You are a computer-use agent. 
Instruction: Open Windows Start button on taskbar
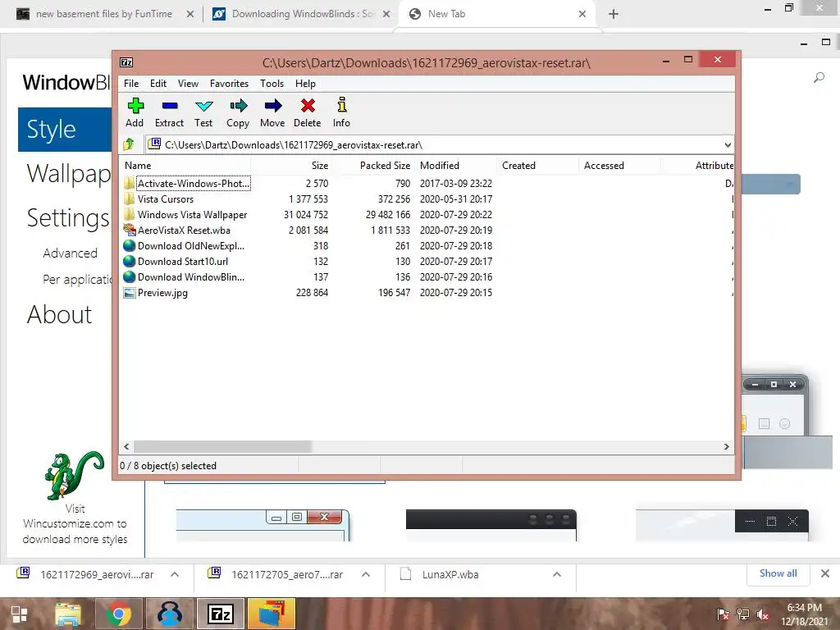pyautogui.click(x=20, y=614)
